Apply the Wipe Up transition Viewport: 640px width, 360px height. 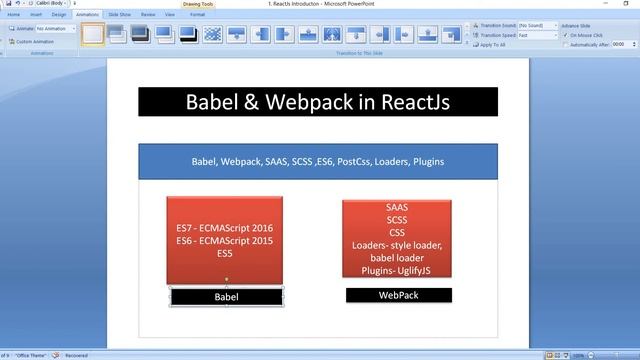point(308,34)
